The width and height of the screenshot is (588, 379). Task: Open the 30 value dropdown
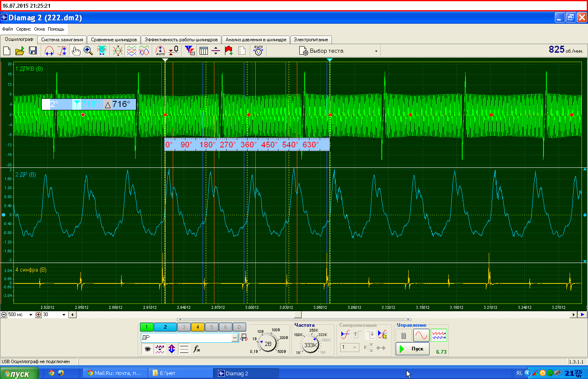tap(64, 314)
